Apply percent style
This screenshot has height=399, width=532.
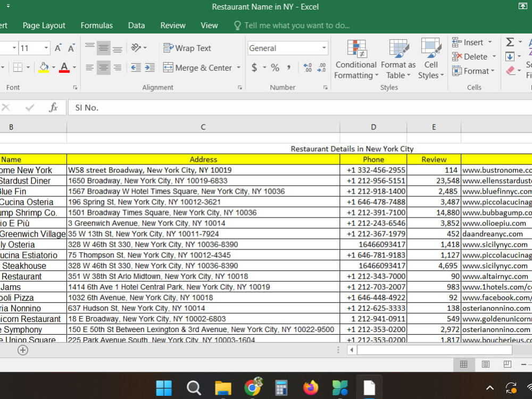[275, 68]
